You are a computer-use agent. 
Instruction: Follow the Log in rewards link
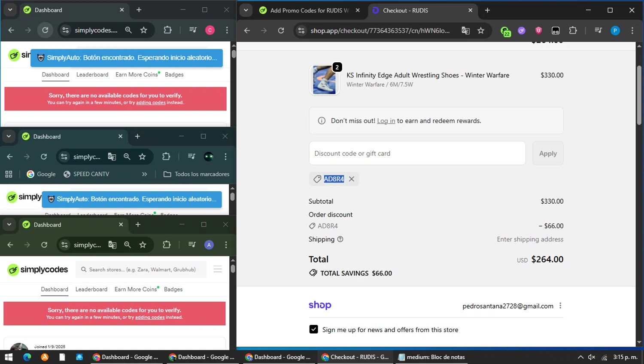click(x=386, y=121)
